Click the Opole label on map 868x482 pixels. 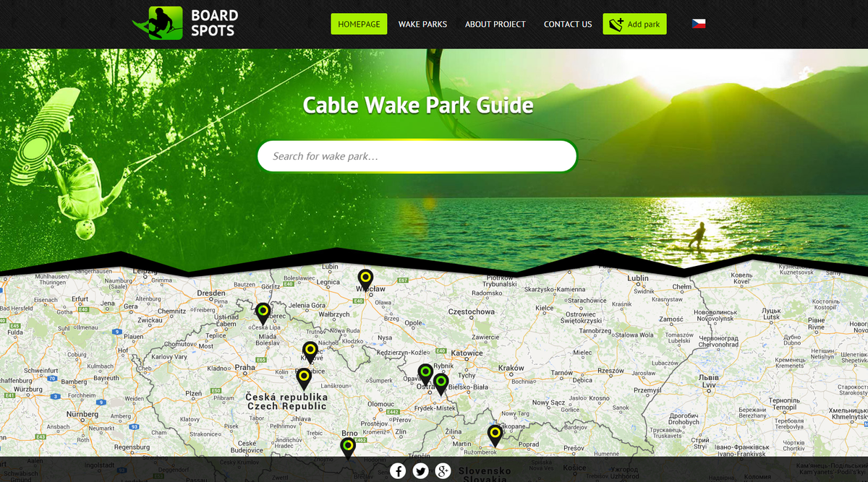413,323
